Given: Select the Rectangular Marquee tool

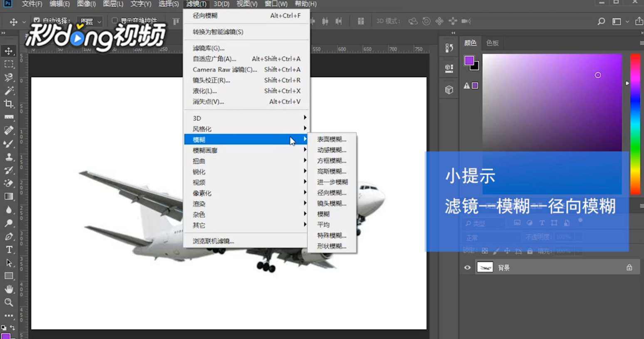Looking at the screenshot, I should click(9, 64).
